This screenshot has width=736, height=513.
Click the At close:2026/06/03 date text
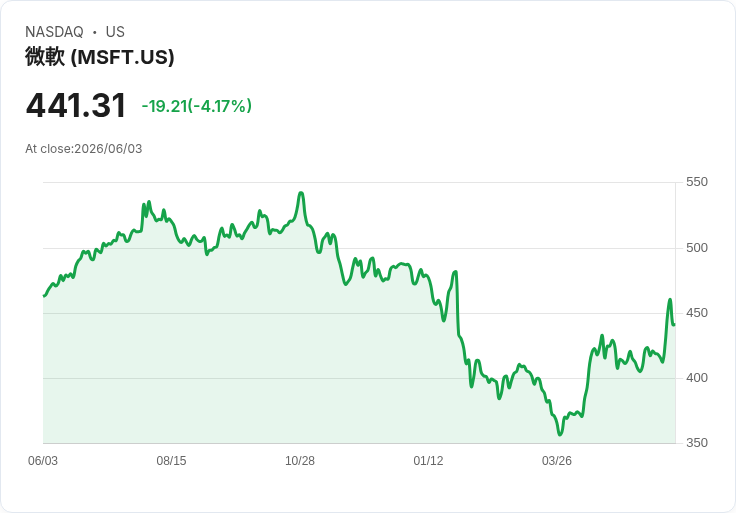point(84,149)
